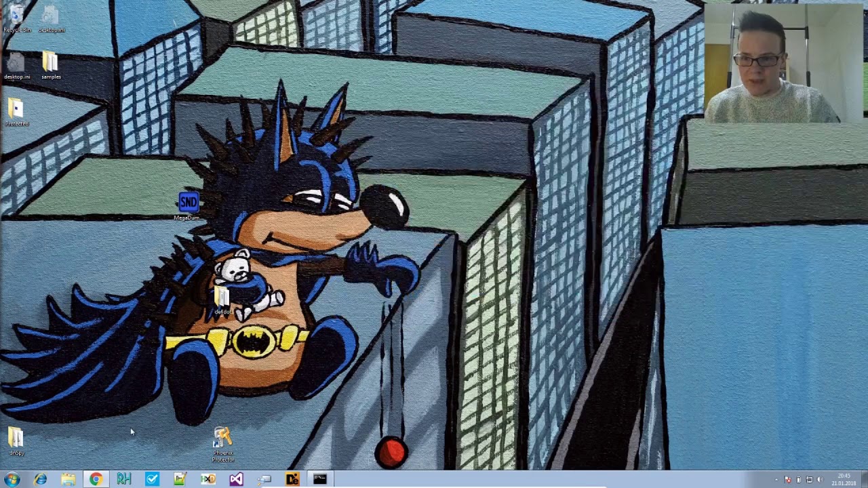Screen dimensions: 868x488
Task: Click the clock showing 20:45
Action: tap(844, 480)
